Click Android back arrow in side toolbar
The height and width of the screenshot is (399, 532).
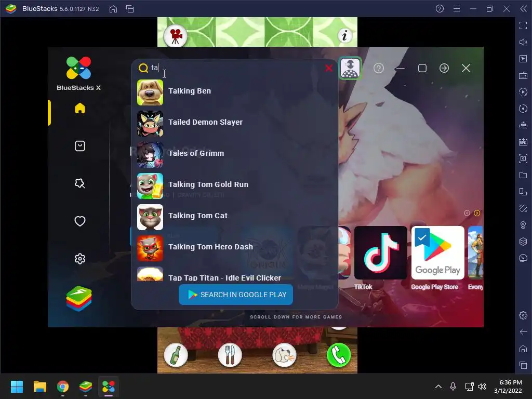tap(523, 332)
